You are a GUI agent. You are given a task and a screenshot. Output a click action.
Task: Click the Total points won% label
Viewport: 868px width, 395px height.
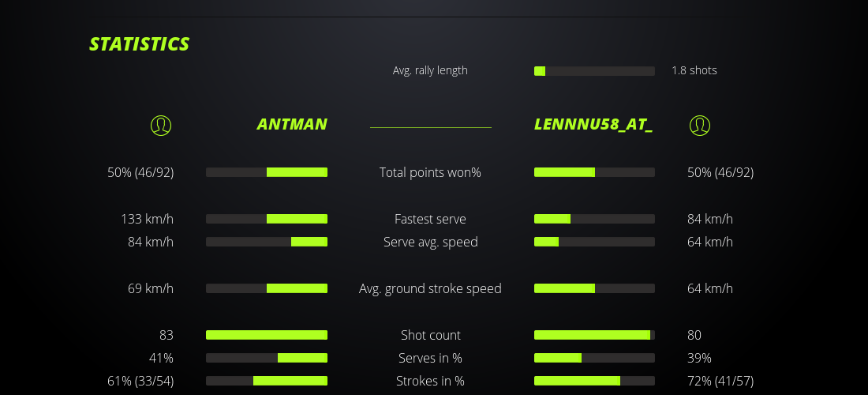coord(430,172)
